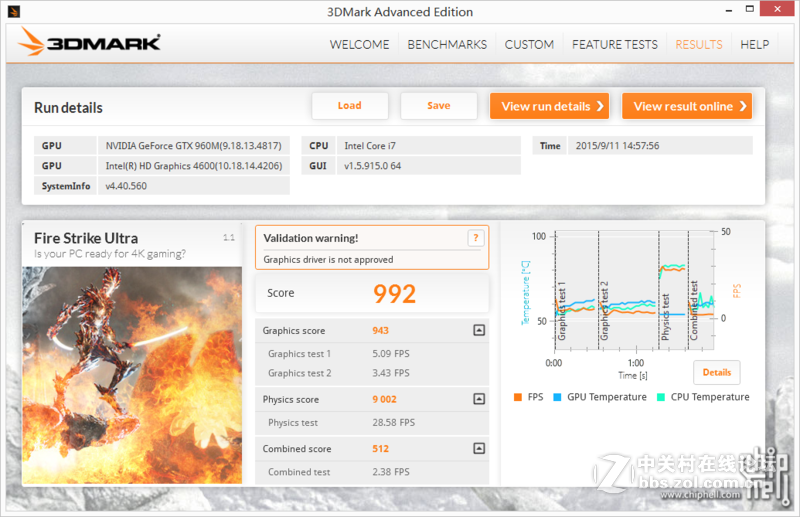Click the 3DMark logo in header
The width and height of the screenshot is (800, 517).
pos(89,42)
